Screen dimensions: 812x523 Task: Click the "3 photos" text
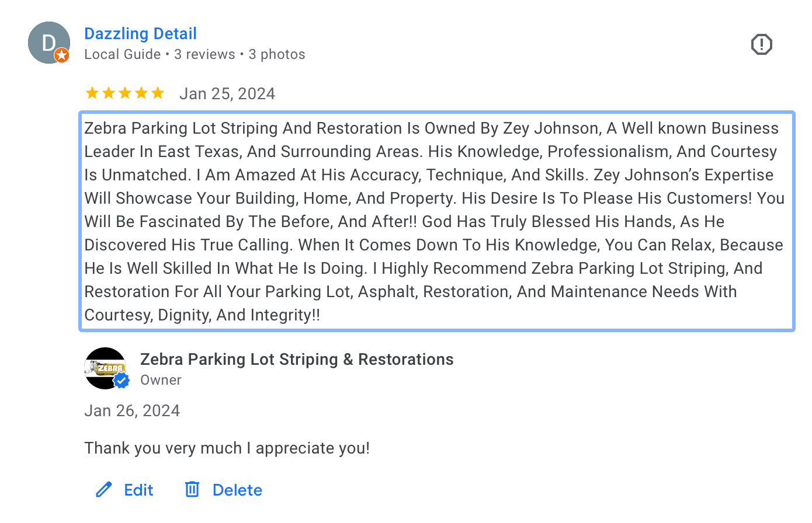[277, 54]
